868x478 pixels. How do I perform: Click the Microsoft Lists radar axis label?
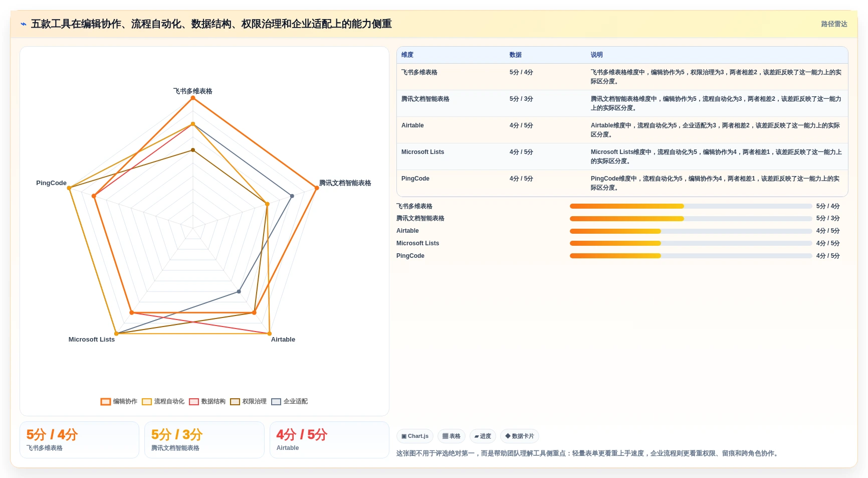(x=92, y=340)
